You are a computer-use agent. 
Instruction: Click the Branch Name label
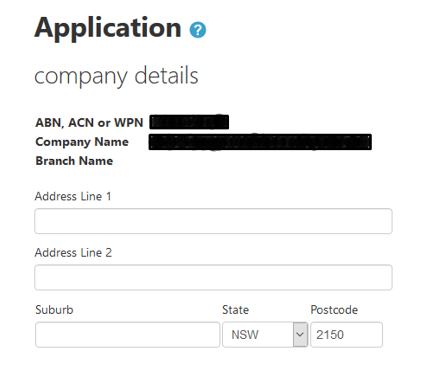(74, 161)
